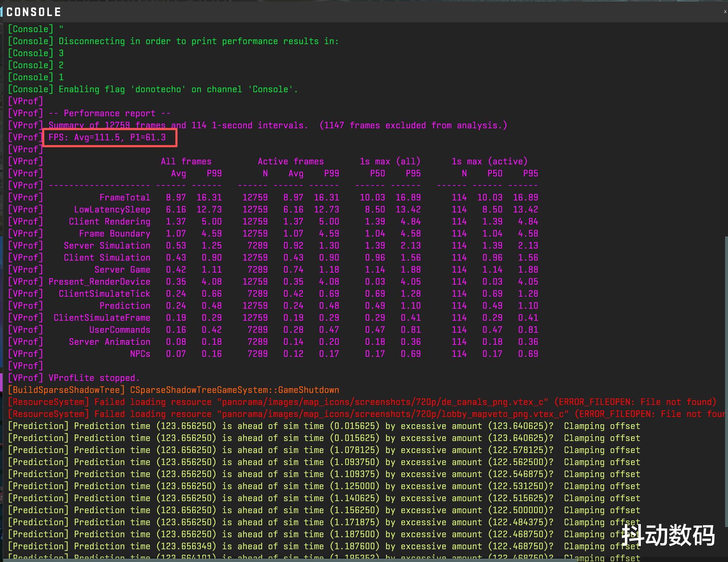Screen dimensions: 728x562
Task: Click the 'Server Simulation' row label
Action: coord(107,246)
